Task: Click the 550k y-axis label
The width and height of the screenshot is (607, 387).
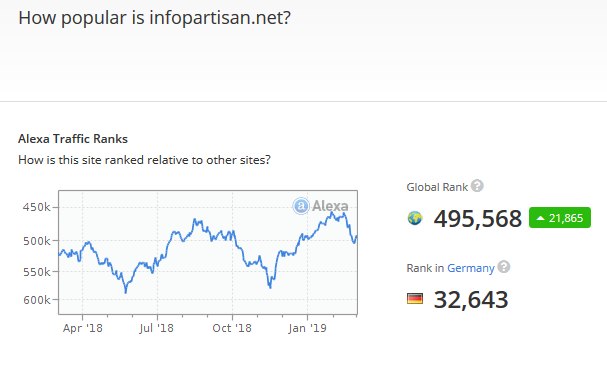Action: [x=37, y=272]
